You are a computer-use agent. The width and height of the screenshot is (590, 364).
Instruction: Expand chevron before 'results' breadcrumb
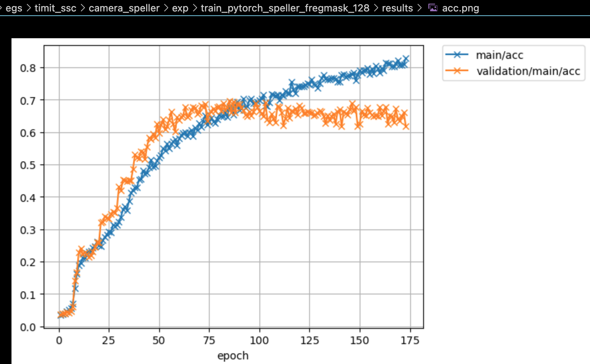(x=376, y=8)
